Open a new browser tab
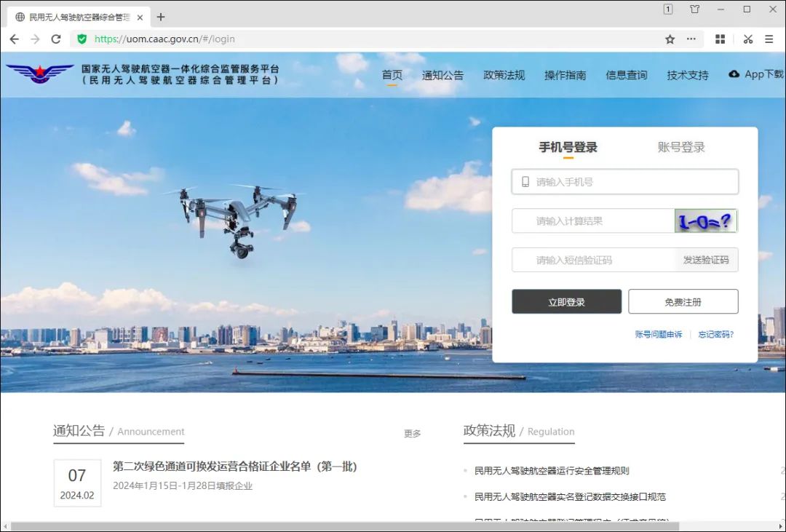The image size is (786, 532). [161, 17]
